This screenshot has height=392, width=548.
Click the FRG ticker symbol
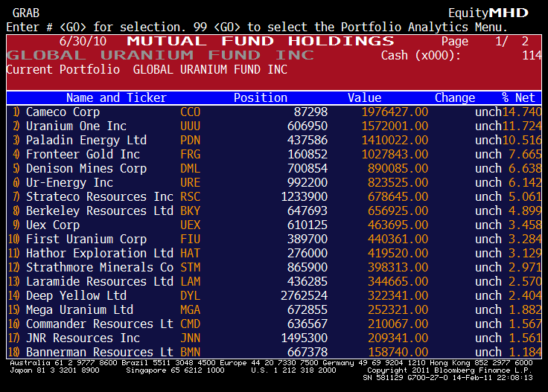(190, 154)
